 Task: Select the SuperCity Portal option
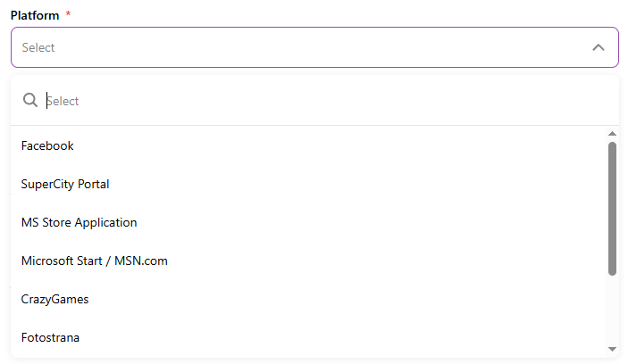[x=65, y=184]
